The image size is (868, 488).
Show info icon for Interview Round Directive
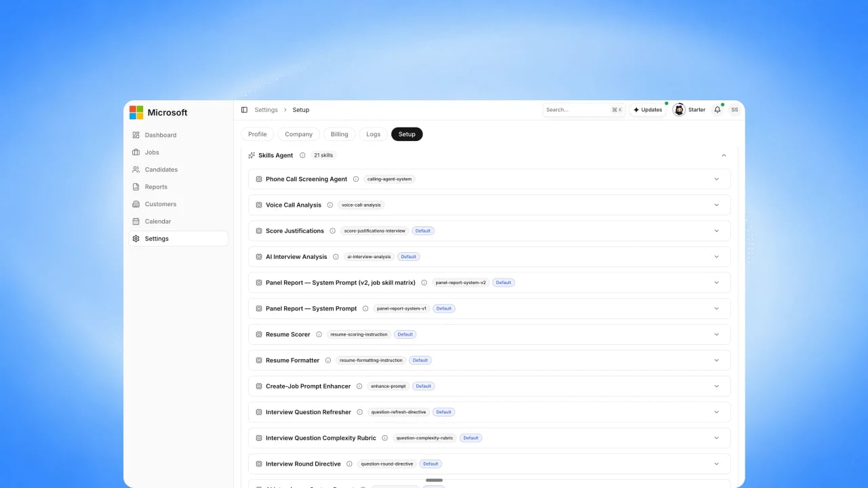pyautogui.click(x=349, y=464)
